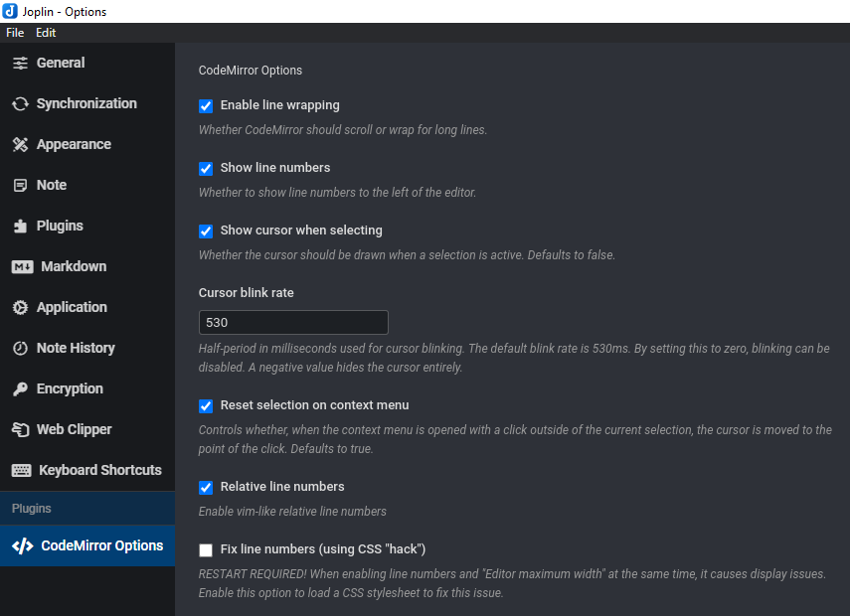Screen dimensions: 850x616
Task: Open Keyboard Shortcuts section
Action: [x=87, y=470]
